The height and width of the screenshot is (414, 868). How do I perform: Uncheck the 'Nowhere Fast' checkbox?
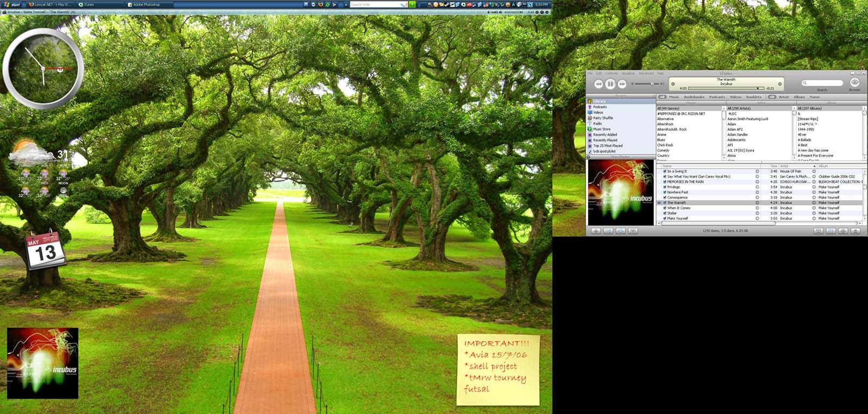665,192
